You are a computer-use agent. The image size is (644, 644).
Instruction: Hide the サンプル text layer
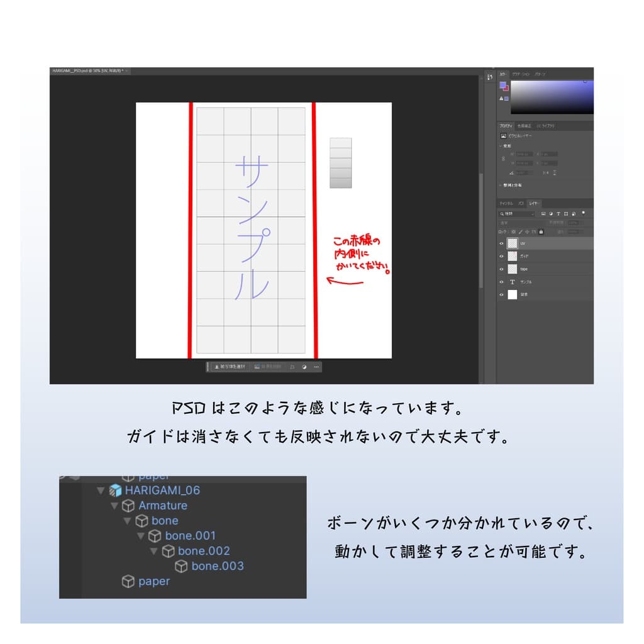(x=501, y=282)
